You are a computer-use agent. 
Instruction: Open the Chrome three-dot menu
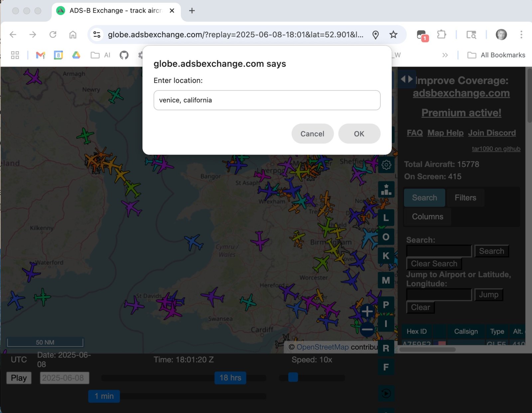pos(521,35)
